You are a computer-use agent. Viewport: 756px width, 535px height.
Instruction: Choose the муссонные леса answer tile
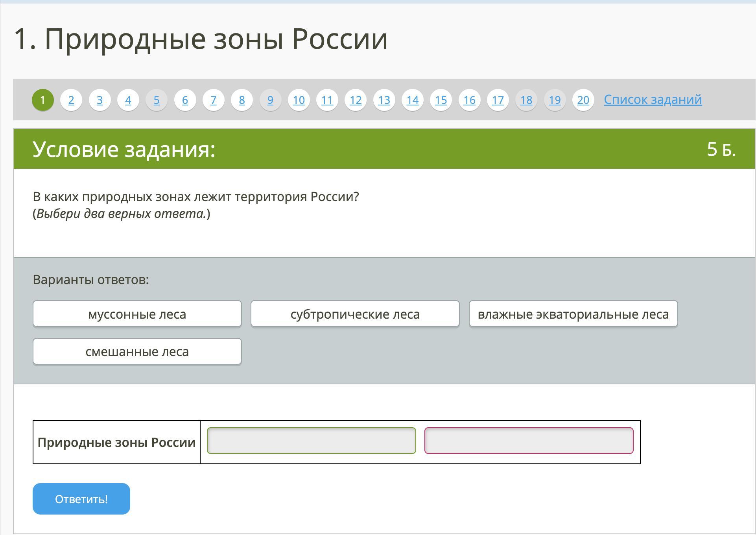(137, 314)
